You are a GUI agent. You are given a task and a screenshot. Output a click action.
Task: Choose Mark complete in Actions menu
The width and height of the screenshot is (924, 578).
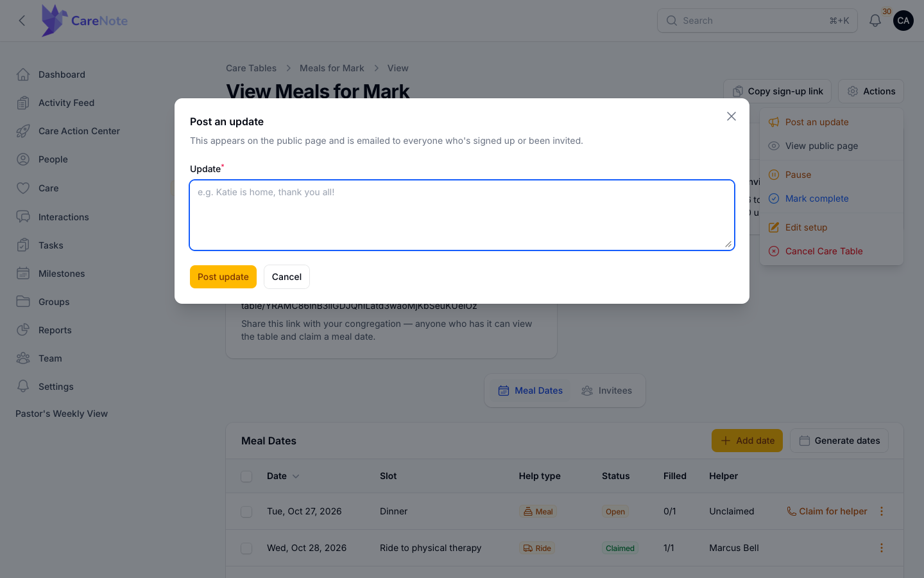point(832,198)
